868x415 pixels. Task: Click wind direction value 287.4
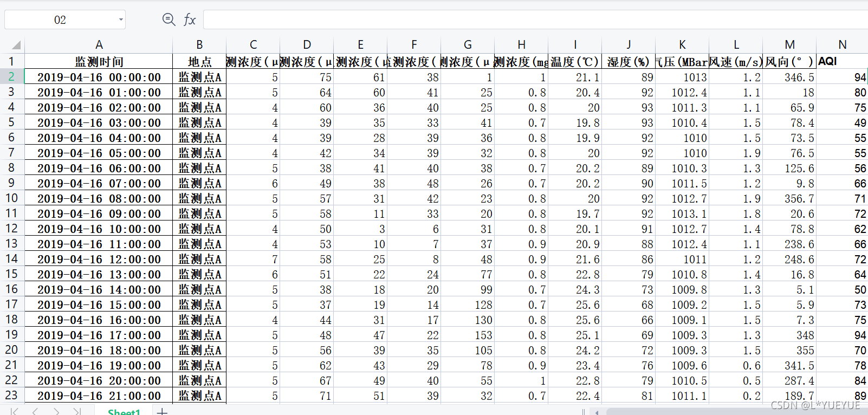coord(789,380)
